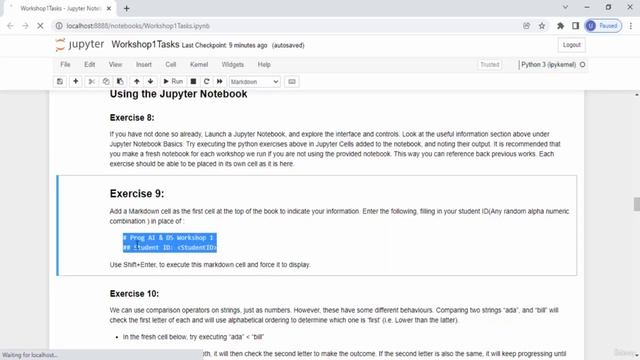640x360 pixels.
Task: Click the 'Use Shift+Enter' instruction text
Action: point(210,265)
